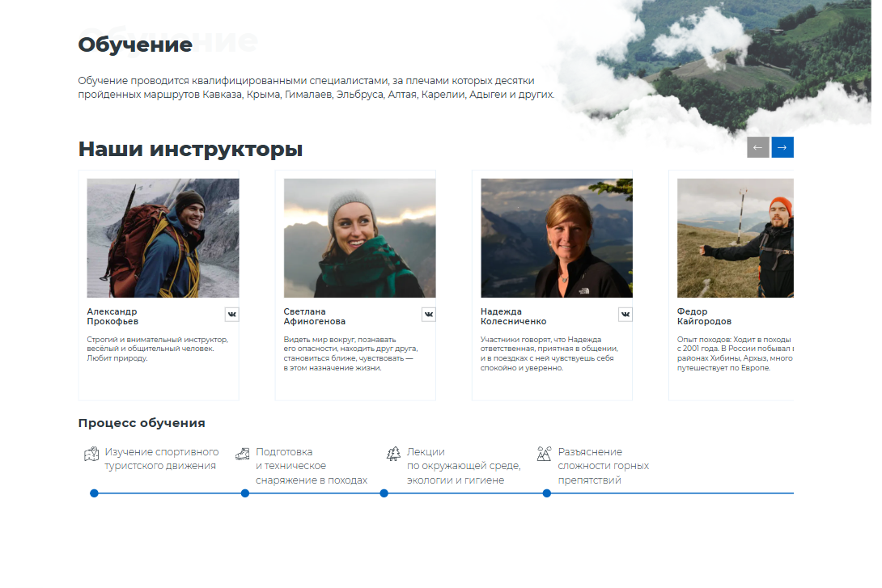Select the photo of Надежда Колесниченко
The height and width of the screenshot is (588, 882).
click(556, 238)
